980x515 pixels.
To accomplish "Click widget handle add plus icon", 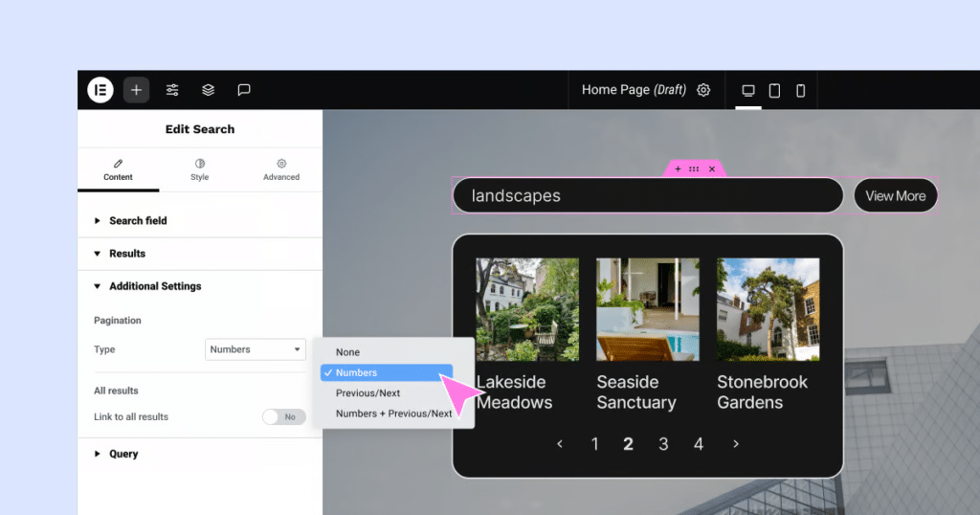I will point(678,168).
